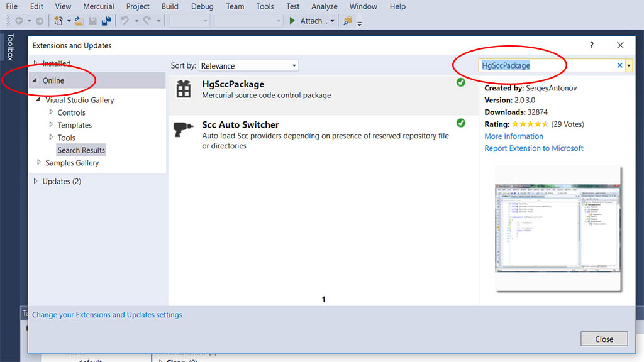Open the Project menu
This screenshot has height=362, width=644.
138,6
